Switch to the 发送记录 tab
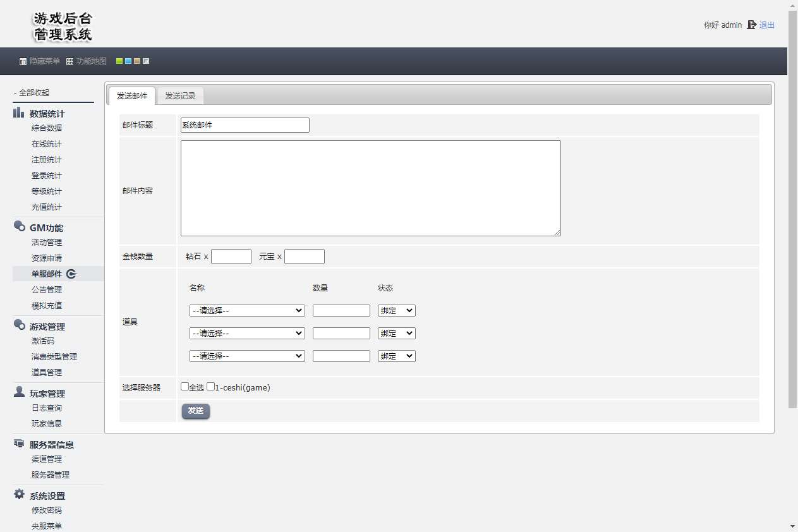Screen dimensions: 798x532 180,96
